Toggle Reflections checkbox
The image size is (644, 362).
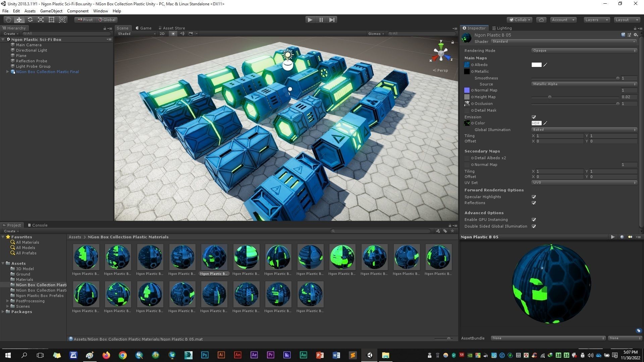coord(534,203)
